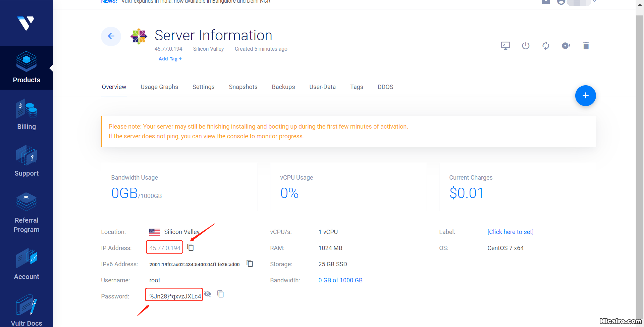The height and width of the screenshot is (327, 644).
Task: Click the page vertical scrollbar
Action: pyautogui.click(x=640, y=168)
